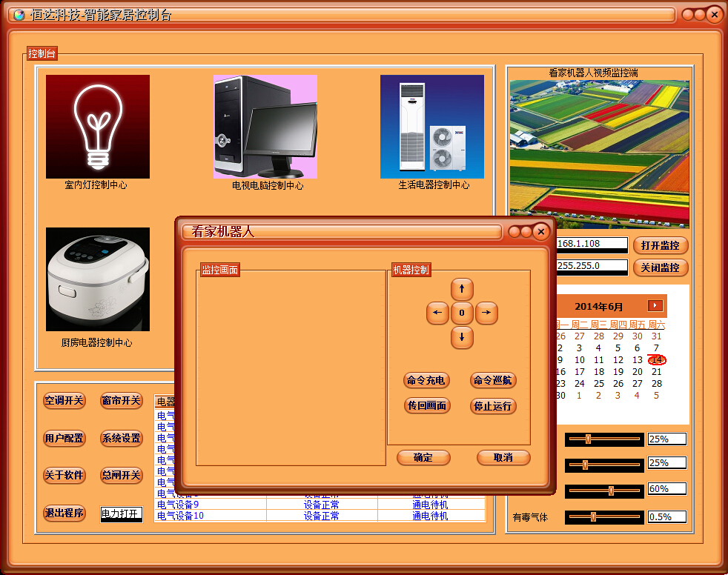The width and height of the screenshot is (728, 575).
Task: Open the 厨房电器控制中心 rice cooker image
Action: [98, 279]
